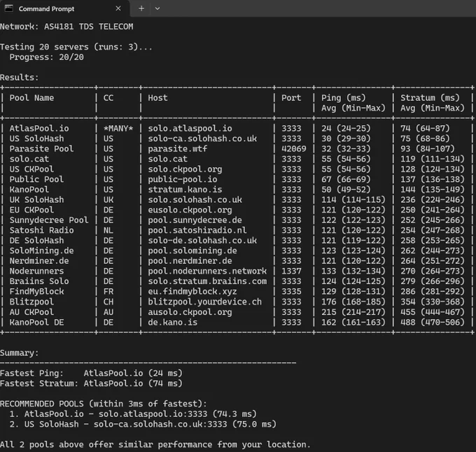Click the 'Host' column header
Screen dimensions: 476x452
157,98
